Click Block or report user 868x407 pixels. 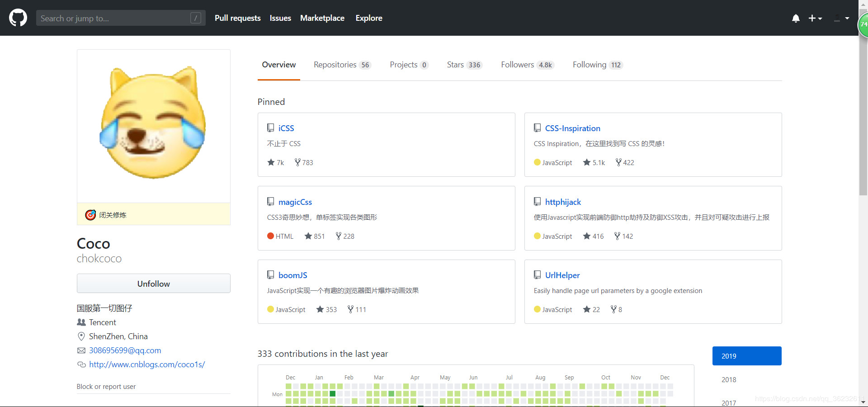(x=106, y=387)
